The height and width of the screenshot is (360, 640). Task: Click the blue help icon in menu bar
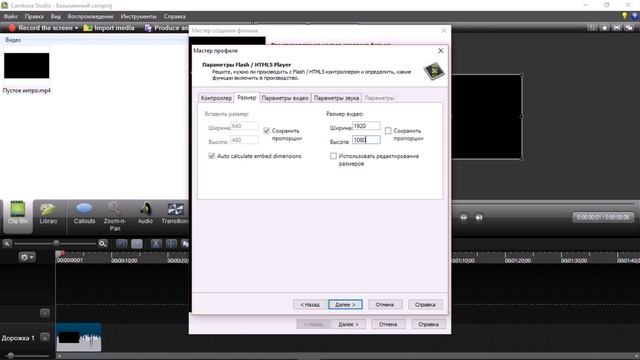[x=634, y=16]
